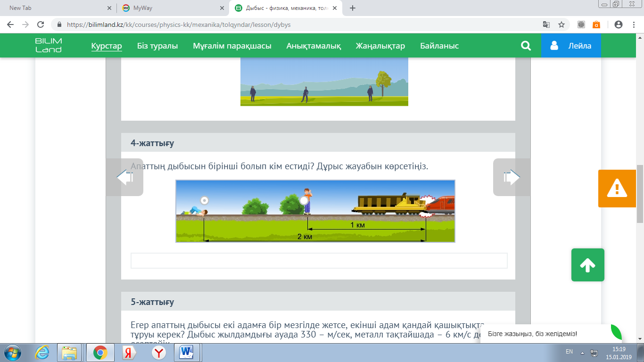Go to next lesson with right arrow

click(512, 177)
